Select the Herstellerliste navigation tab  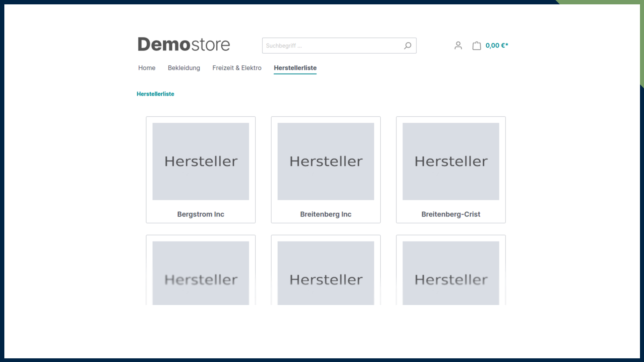point(295,68)
